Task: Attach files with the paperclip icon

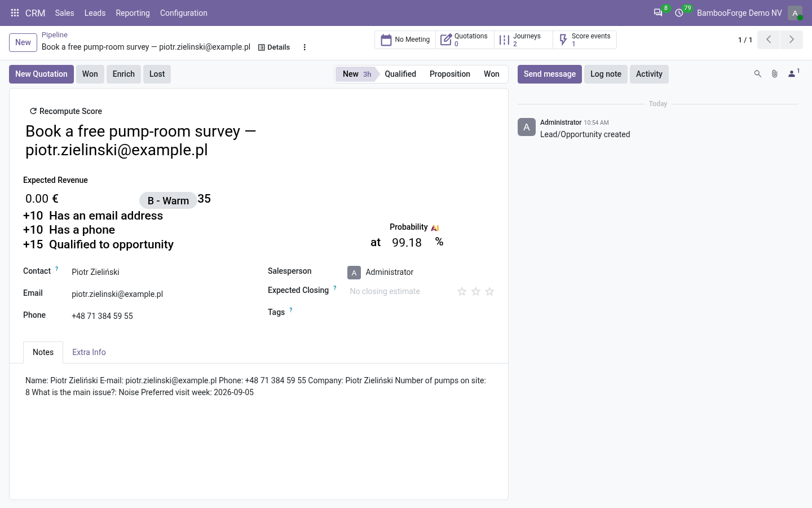Action: click(775, 74)
